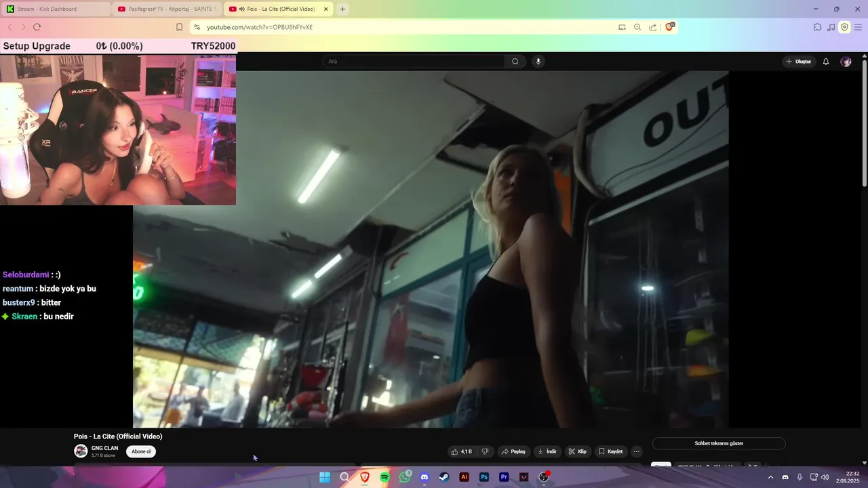Open browser extensions puzzle icon

tap(817, 27)
